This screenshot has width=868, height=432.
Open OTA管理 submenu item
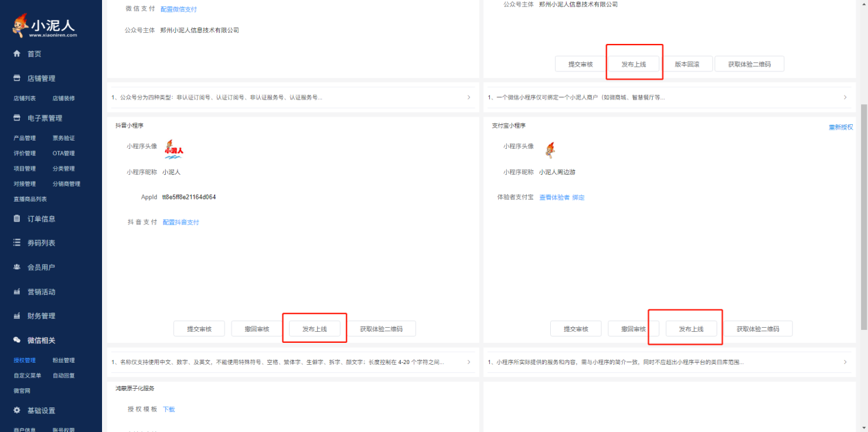click(64, 153)
